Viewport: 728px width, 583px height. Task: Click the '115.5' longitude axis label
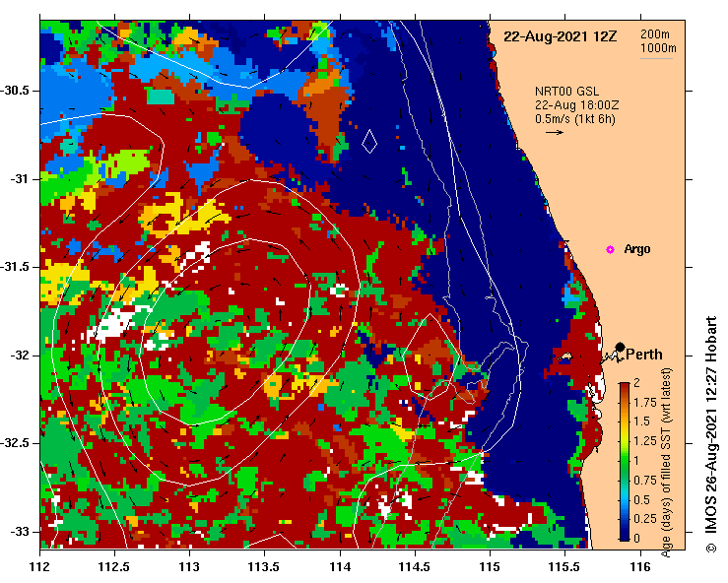(x=564, y=567)
